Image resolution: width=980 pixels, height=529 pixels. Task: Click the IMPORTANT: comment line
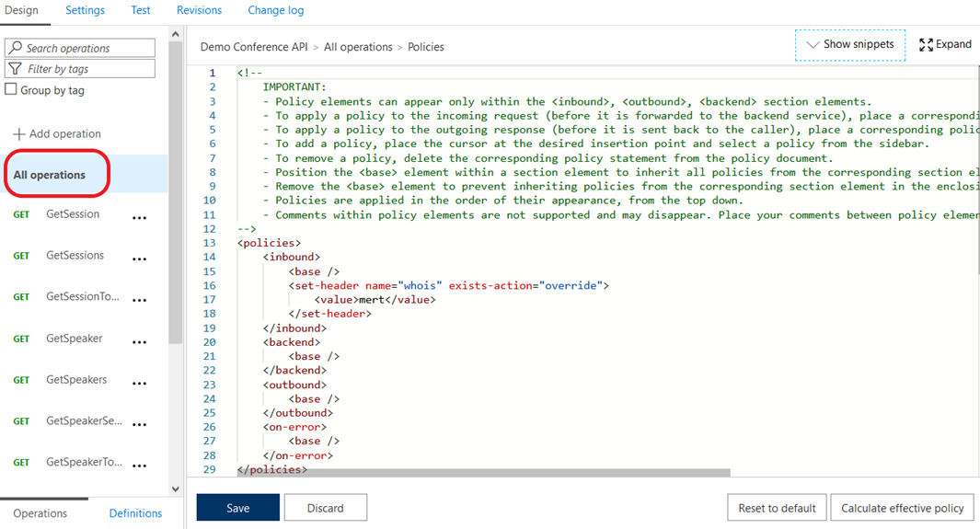[294, 86]
